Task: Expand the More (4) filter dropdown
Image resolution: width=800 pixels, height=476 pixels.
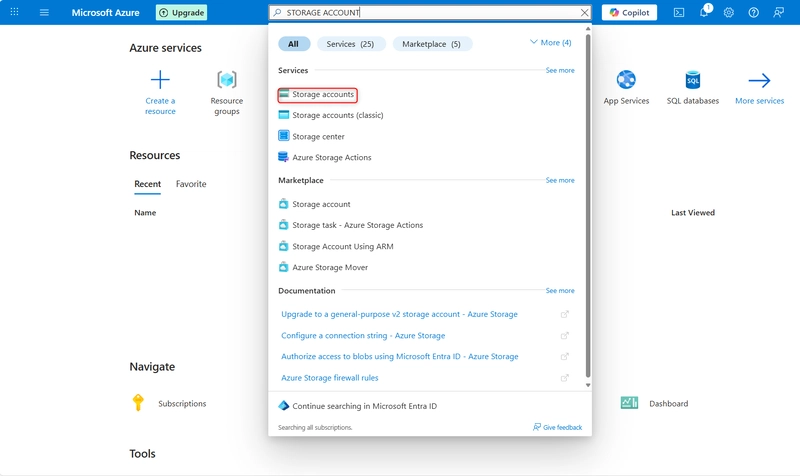Action: [x=550, y=43]
